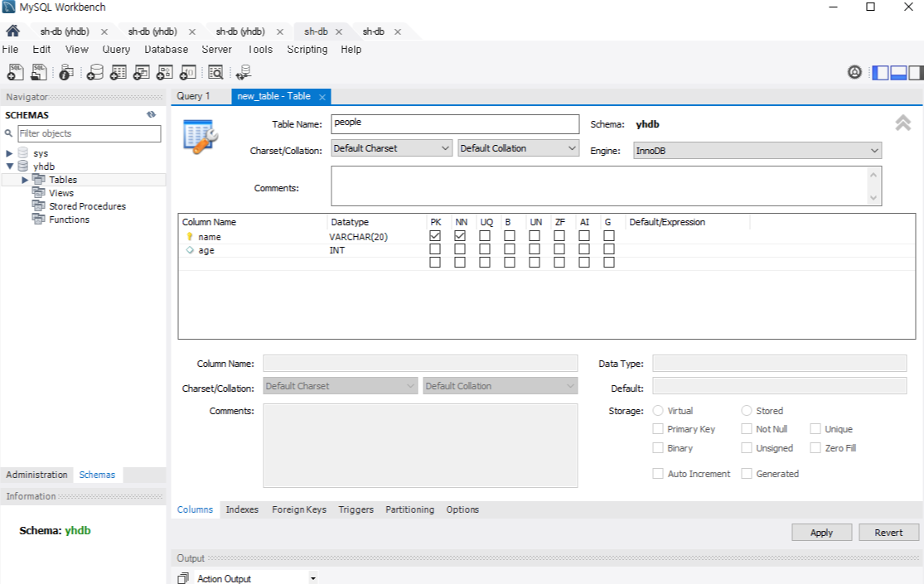The width and height of the screenshot is (924, 584).
Task: Create a new table toolbar icon
Action: 119,72
